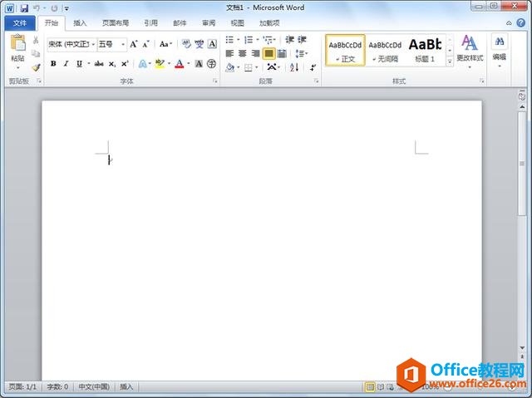Screen dimensions: 532x398
Task: Select the Format Painter brush
Action: point(36,67)
